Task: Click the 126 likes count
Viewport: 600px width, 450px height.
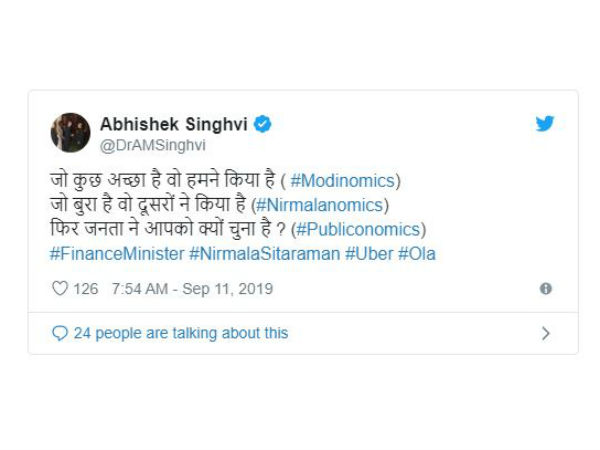Action: 85,289
